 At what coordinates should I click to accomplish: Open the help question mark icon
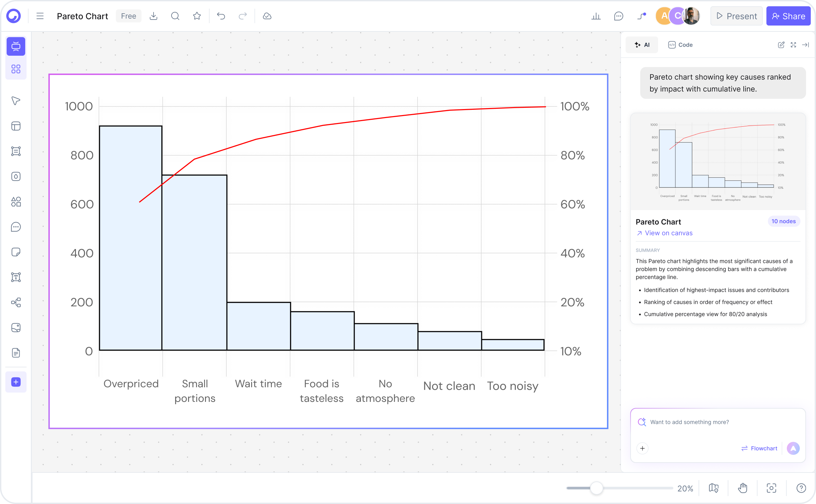click(x=801, y=488)
